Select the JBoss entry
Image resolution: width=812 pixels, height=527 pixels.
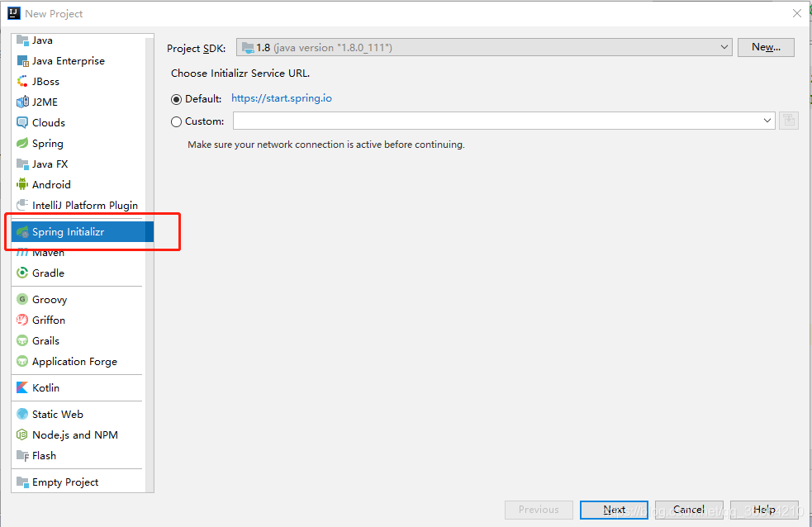click(78, 81)
